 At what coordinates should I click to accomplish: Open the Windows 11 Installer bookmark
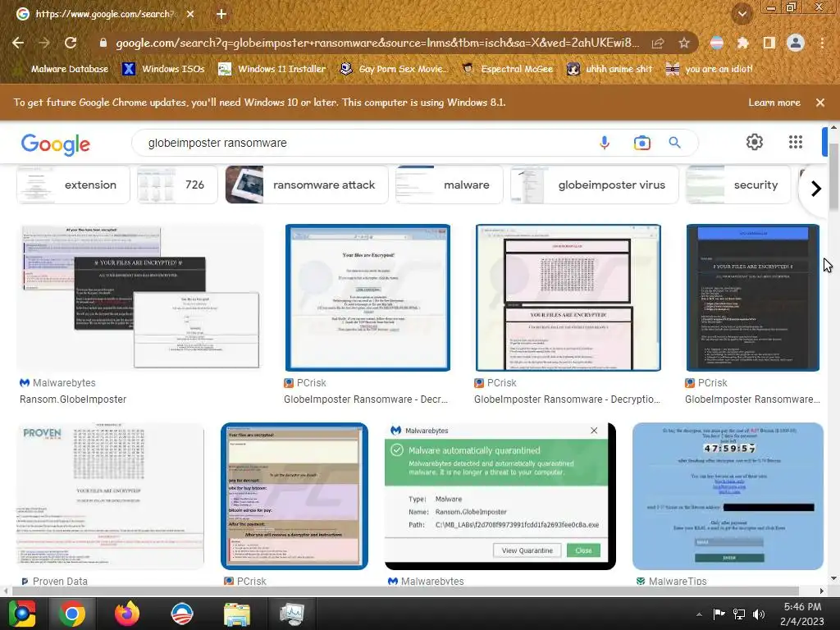(272, 69)
